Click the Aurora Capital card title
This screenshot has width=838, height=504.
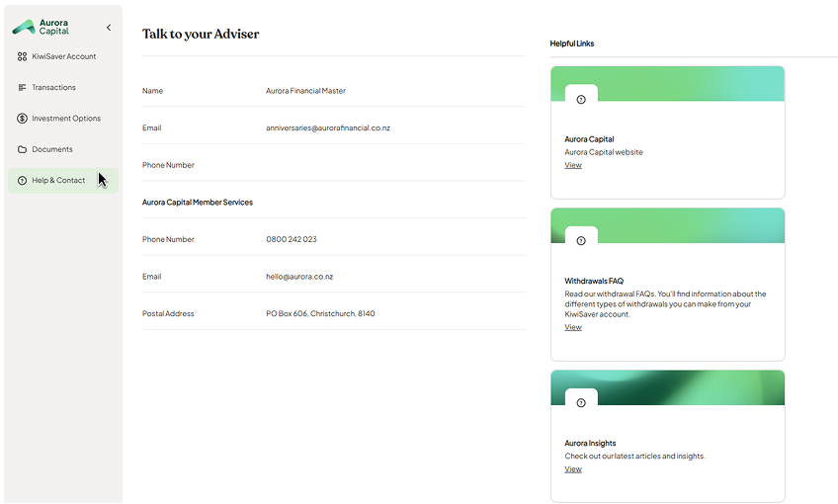[x=589, y=139]
